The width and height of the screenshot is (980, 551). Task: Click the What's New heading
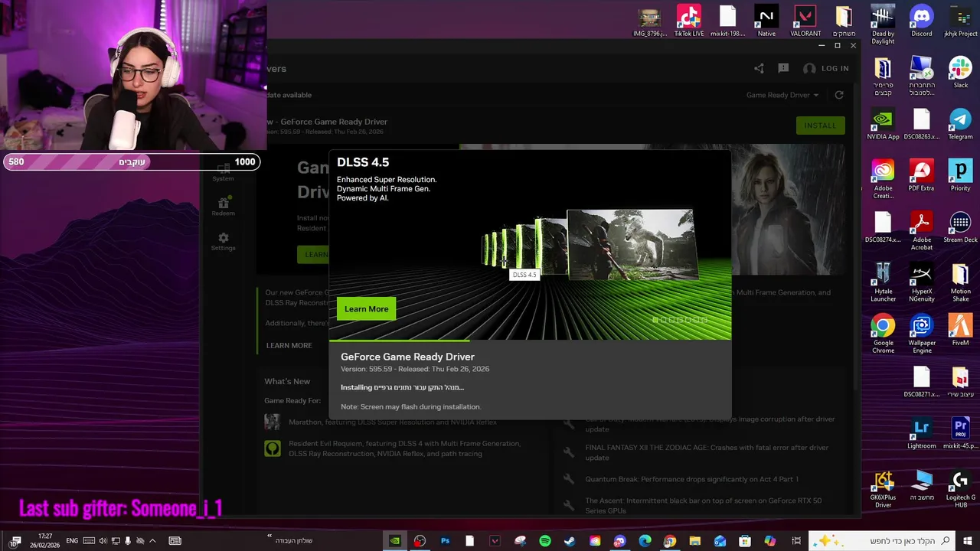pos(287,381)
